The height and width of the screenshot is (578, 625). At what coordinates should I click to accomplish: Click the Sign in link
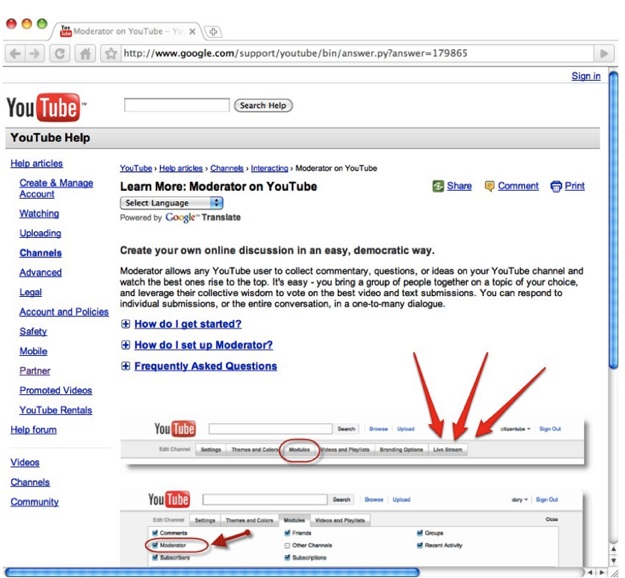586,76
